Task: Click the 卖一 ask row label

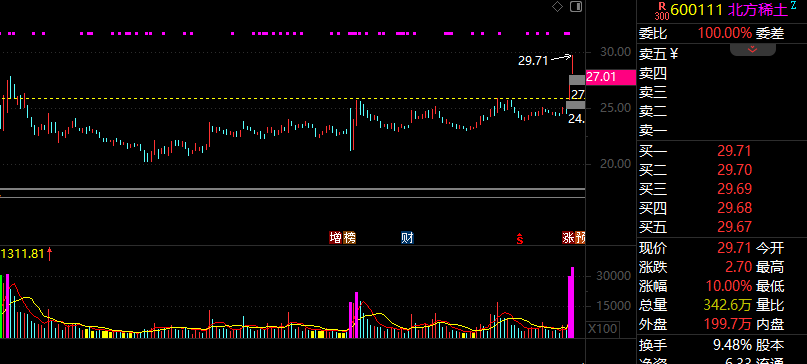Action: coord(653,130)
